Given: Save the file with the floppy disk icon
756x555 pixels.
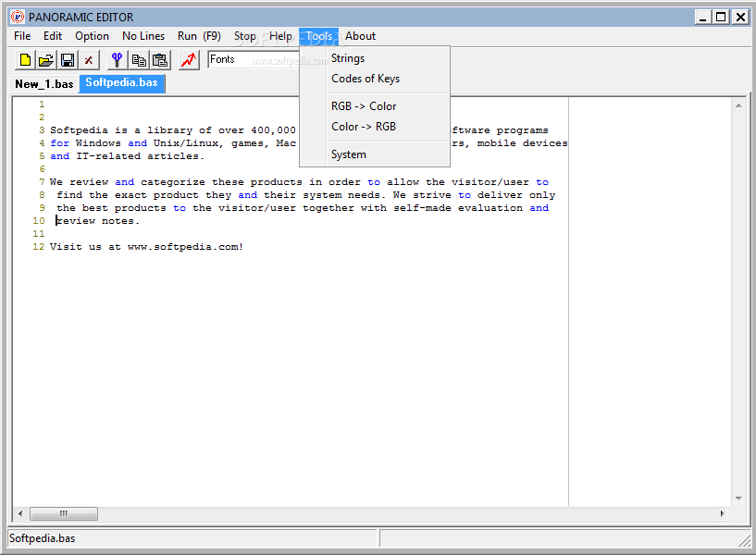Looking at the screenshot, I should tap(68, 60).
